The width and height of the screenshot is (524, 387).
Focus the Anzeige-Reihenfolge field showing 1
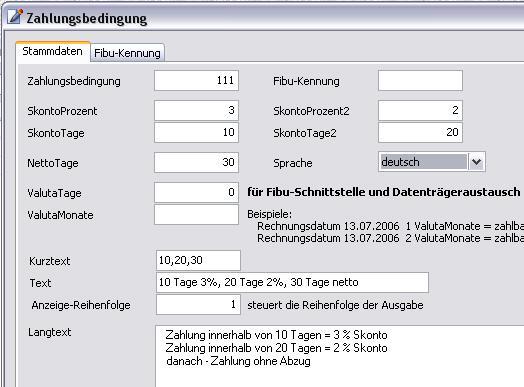point(198,304)
